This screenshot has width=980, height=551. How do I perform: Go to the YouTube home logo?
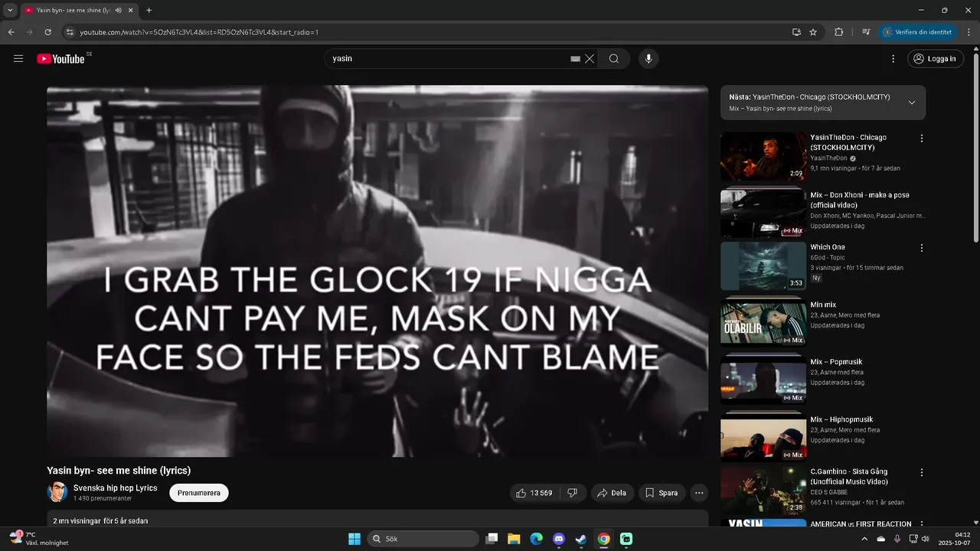tap(60, 59)
